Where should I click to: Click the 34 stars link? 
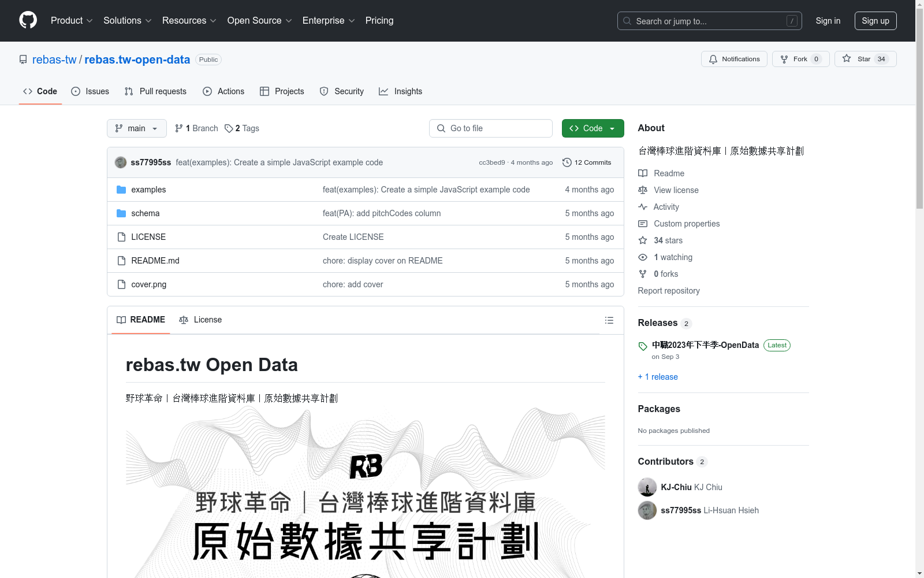pyautogui.click(x=668, y=240)
